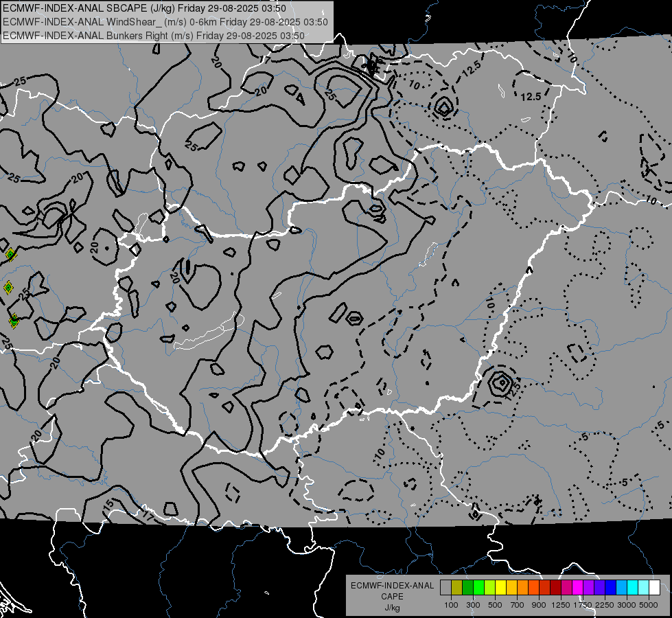Click the olive swatch above label 100
Screen dimensions: 672x618
(456, 587)
